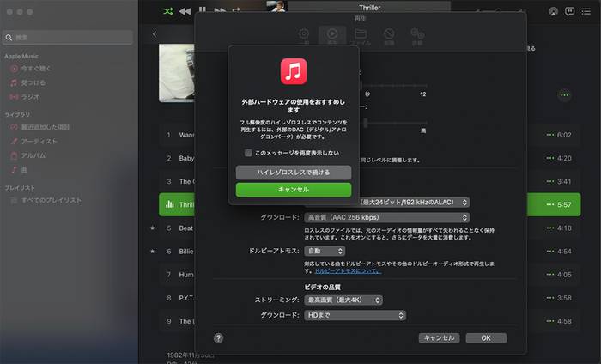
Task: Open the Advanced gears tab
Action: click(417, 36)
